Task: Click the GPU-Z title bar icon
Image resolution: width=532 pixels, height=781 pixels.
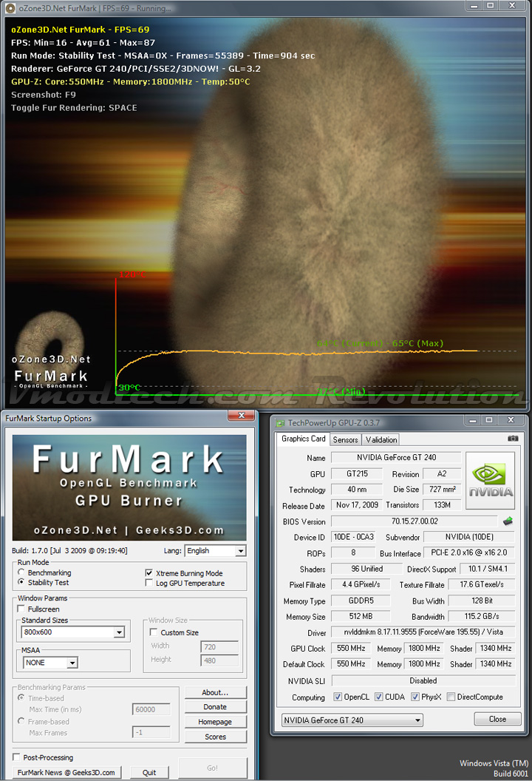Action: [280, 423]
